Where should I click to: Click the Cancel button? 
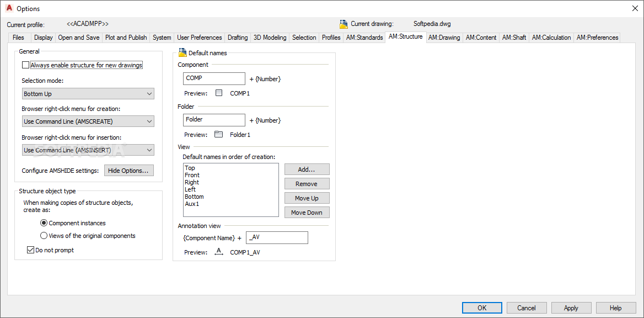pos(527,308)
